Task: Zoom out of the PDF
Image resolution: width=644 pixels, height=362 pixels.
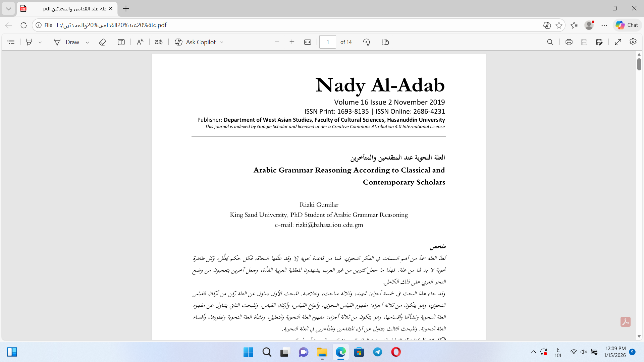Action: 277,42
